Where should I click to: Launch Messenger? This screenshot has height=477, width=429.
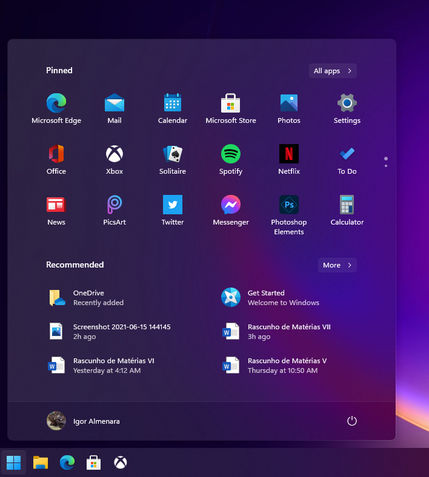[231, 211]
